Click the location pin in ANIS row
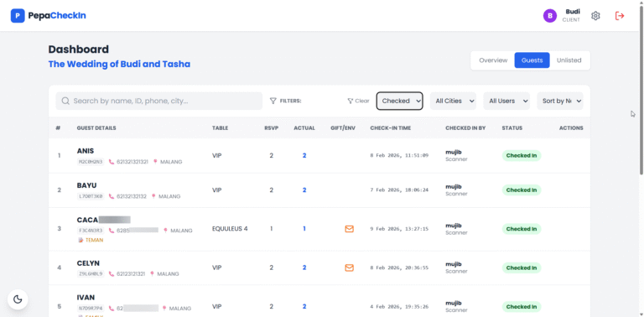This screenshot has width=644, height=317. pyautogui.click(x=155, y=162)
